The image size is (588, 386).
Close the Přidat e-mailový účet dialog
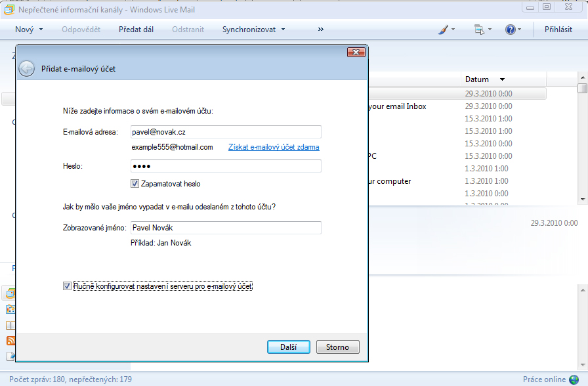point(356,52)
